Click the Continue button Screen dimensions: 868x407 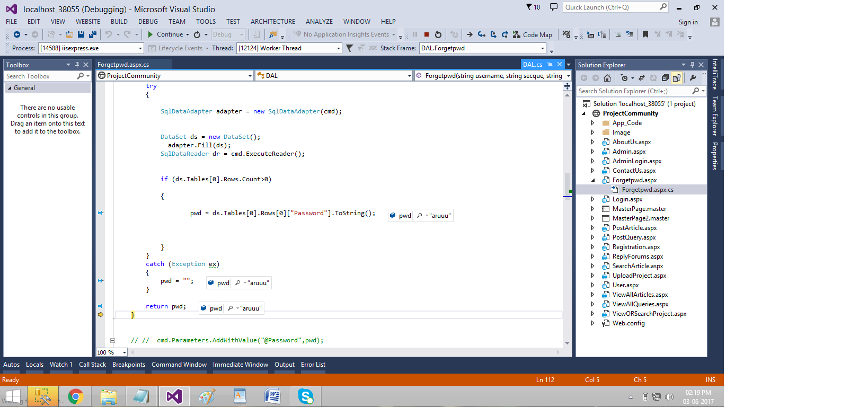point(165,34)
